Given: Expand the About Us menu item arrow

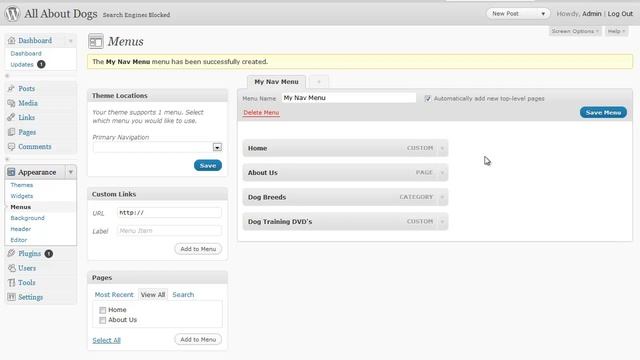Looking at the screenshot, I should (442, 173).
